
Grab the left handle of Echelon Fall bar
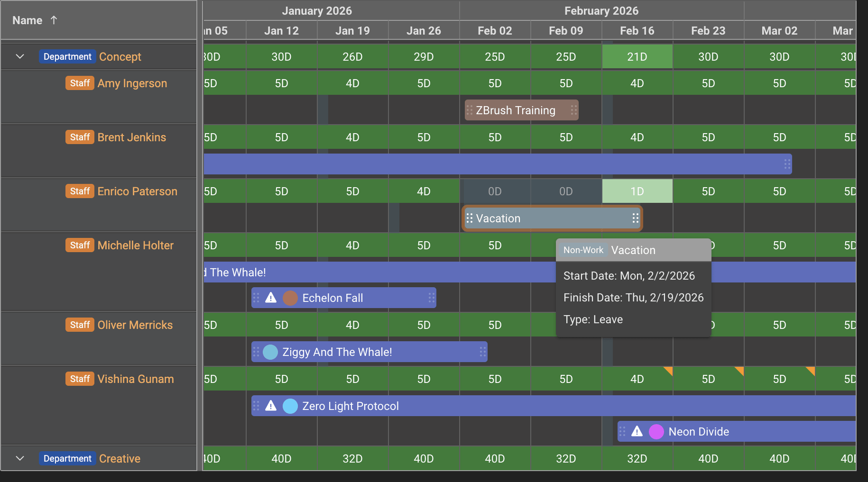pyautogui.click(x=256, y=298)
